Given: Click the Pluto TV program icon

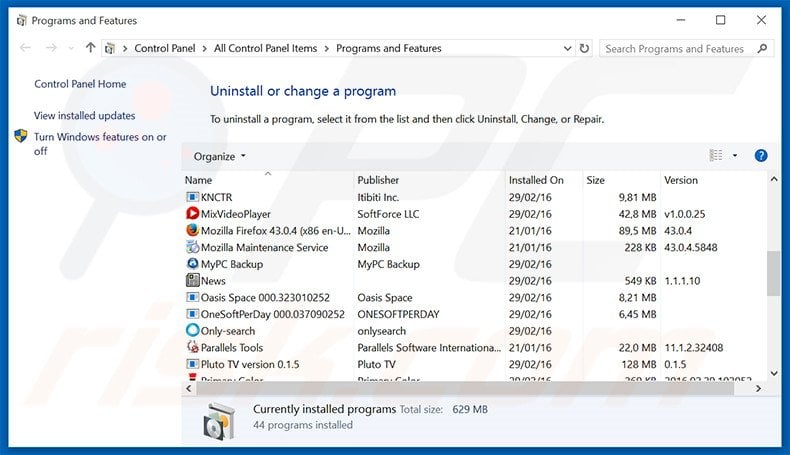Looking at the screenshot, I should tap(192, 364).
